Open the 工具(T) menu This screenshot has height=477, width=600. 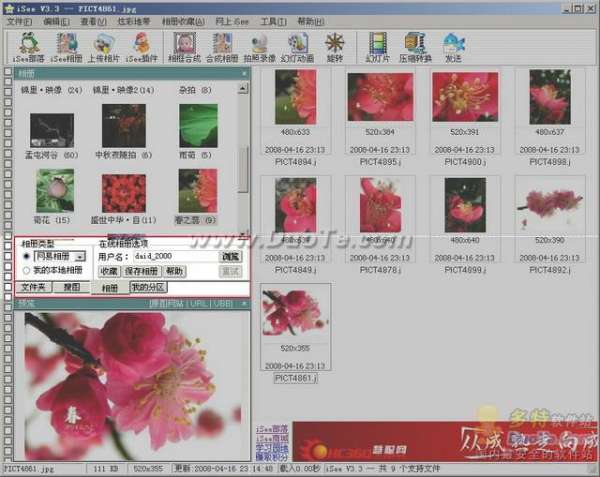pyautogui.click(x=274, y=21)
